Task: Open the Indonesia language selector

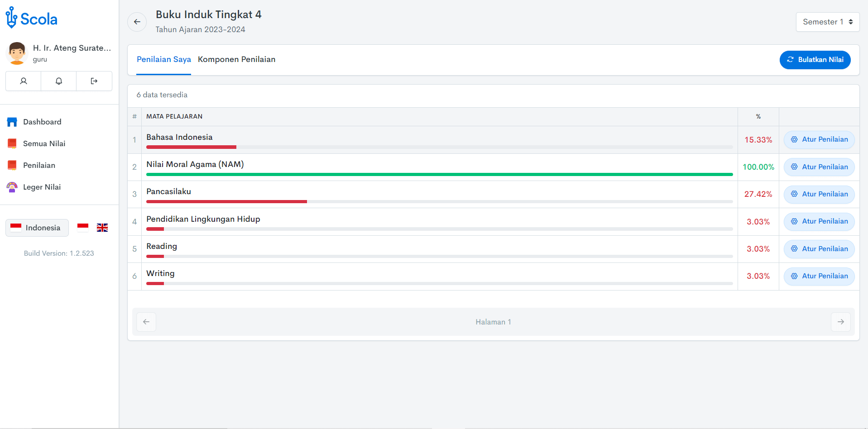Action: (37, 228)
